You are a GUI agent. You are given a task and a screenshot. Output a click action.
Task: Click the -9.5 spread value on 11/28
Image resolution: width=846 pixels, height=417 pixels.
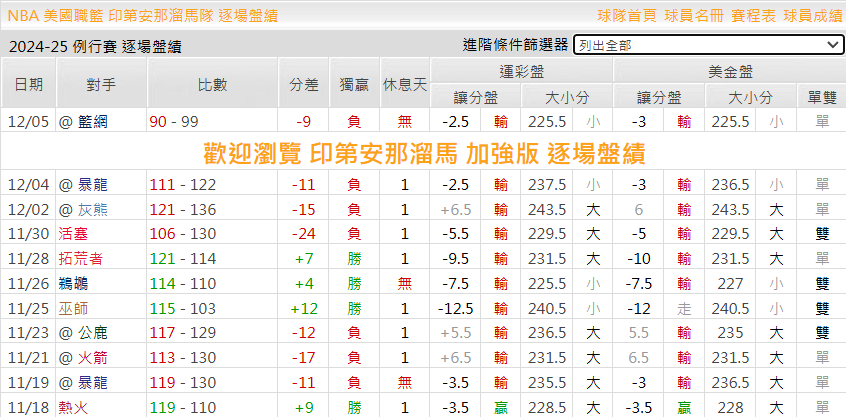tap(455, 258)
